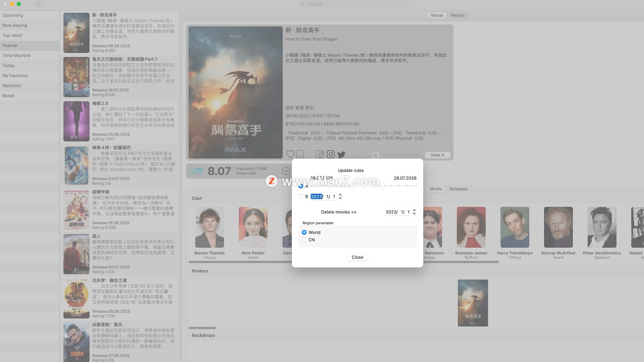Open Bronwyn James cast photo
This screenshot has height=362, width=644.
(471, 227)
